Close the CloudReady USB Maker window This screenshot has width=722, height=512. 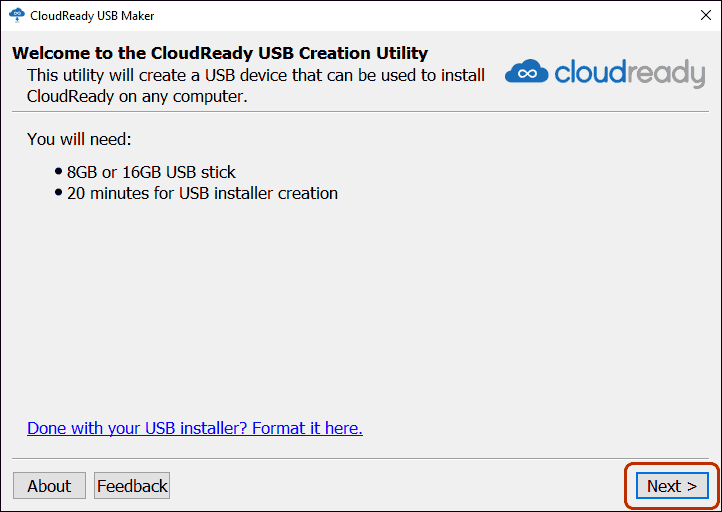click(705, 15)
